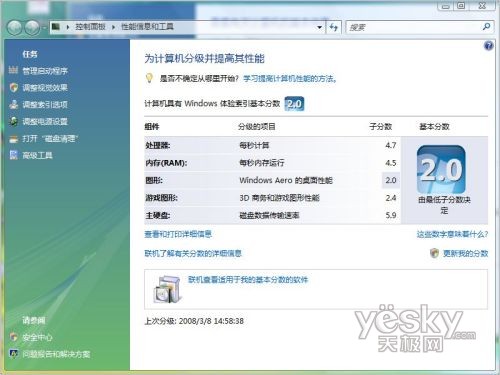Click the 内存(RAM) row label
The image size is (500, 375).
(166, 163)
